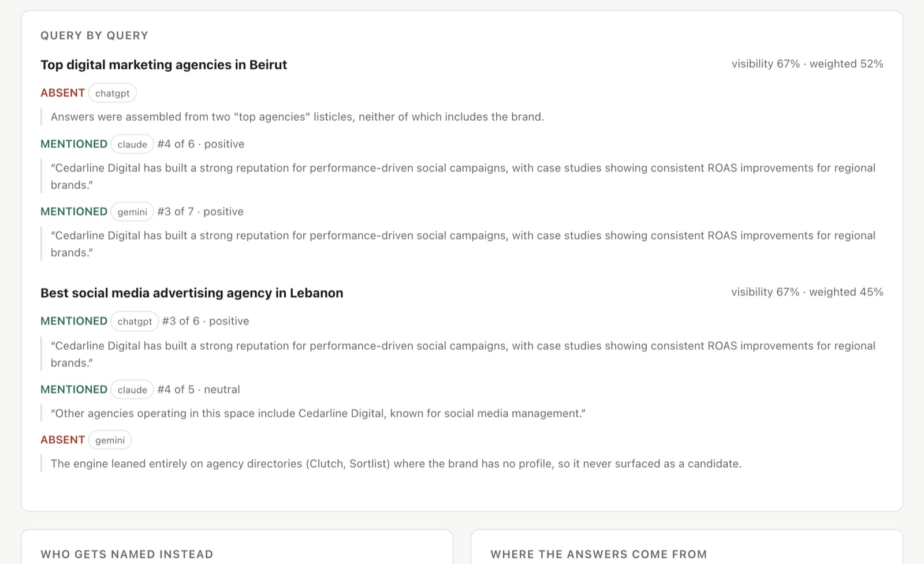This screenshot has height=564, width=924.
Task: Click the red ABSENT label for gemini
Action: pos(62,440)
